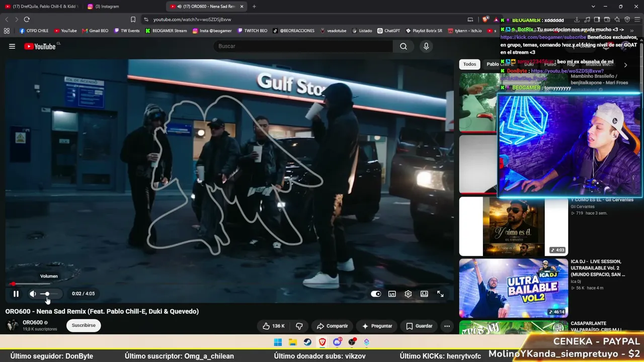644x362 pixels.
Task: Reload the current page
Action: click(27, 20)
